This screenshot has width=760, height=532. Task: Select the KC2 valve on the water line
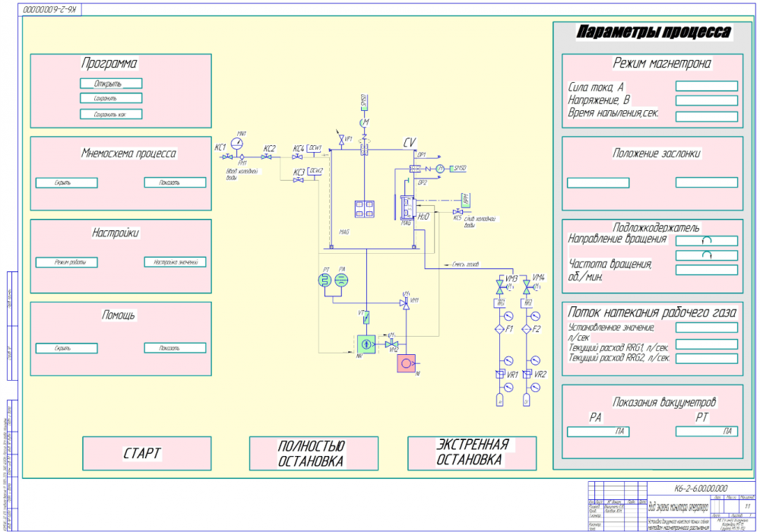tap(267, 157)
